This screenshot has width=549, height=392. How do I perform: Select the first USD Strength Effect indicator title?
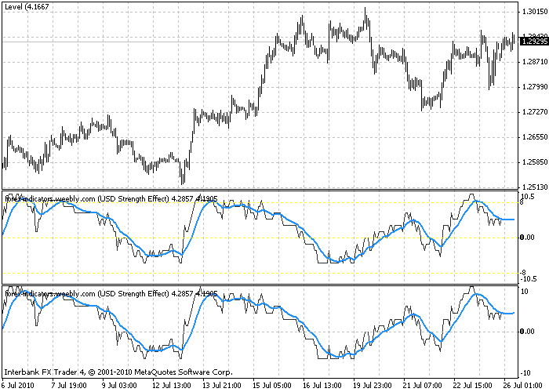click(x=111, y=199)
